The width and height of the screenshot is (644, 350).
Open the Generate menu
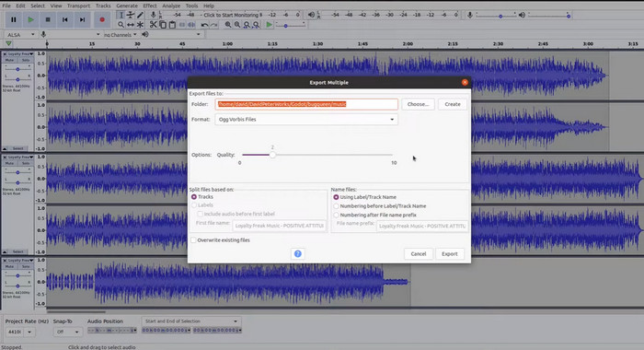127,6
